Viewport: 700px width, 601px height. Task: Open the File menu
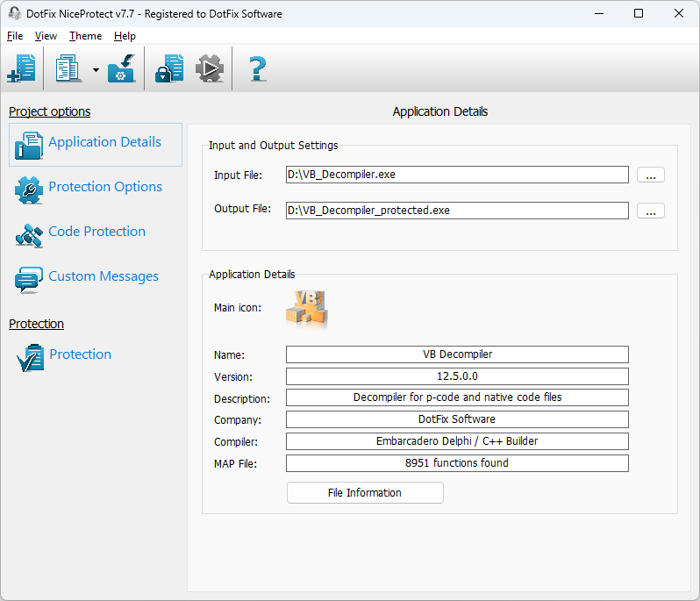click(15, 36)
